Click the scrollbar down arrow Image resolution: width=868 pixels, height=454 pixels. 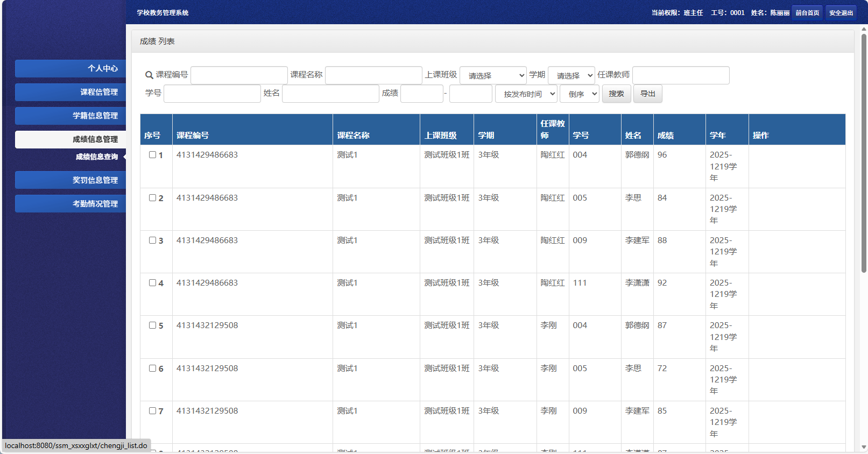pos(864,447)
